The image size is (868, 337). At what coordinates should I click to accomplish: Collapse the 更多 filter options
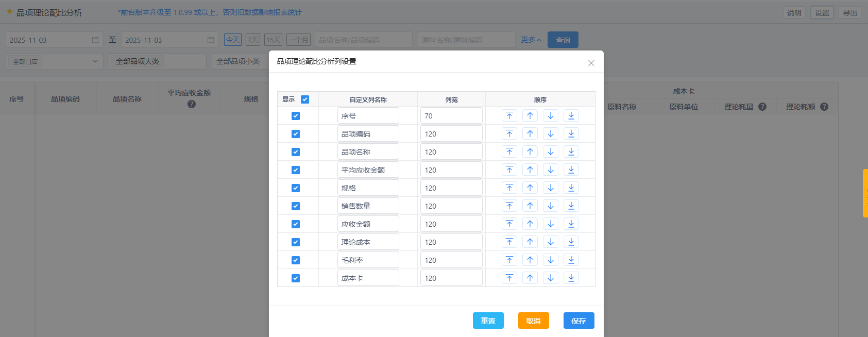coord(531,40)
